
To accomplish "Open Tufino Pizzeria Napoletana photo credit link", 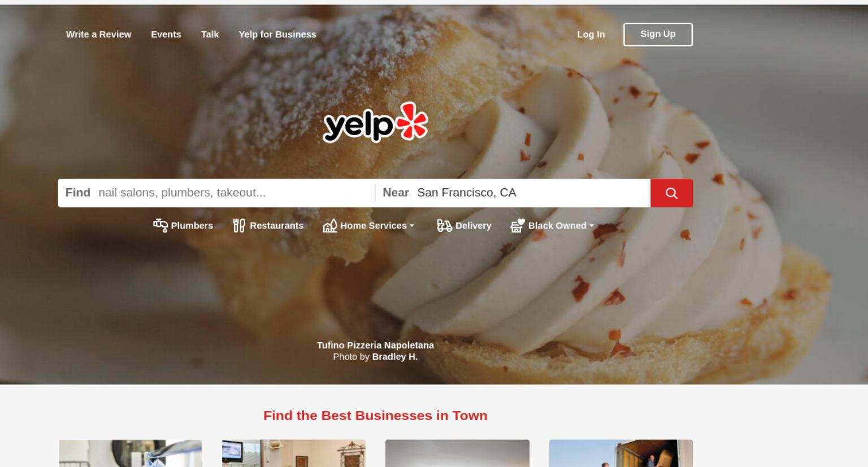I will [x=375, y=345].
